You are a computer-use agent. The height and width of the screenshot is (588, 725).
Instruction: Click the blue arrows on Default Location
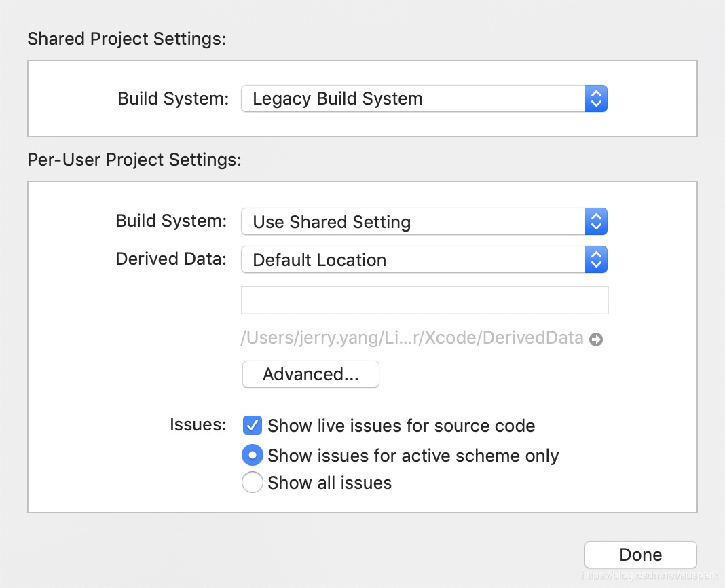click(x=595, y=260)
